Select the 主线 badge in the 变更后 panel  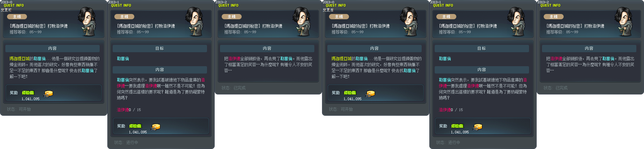pyautogui.click(x=339, y=17)
